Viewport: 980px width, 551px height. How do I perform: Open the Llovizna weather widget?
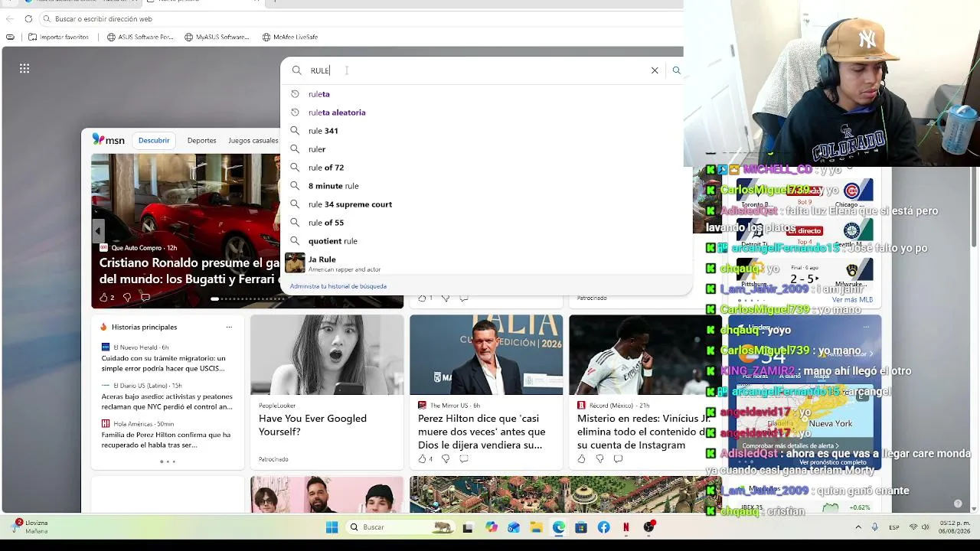point(31,527)
